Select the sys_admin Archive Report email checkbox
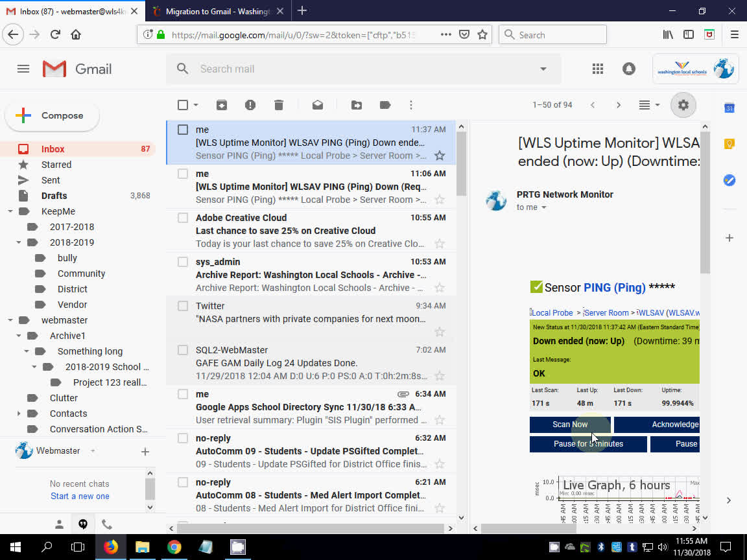The image size is (747, 560). click(182, 261)
